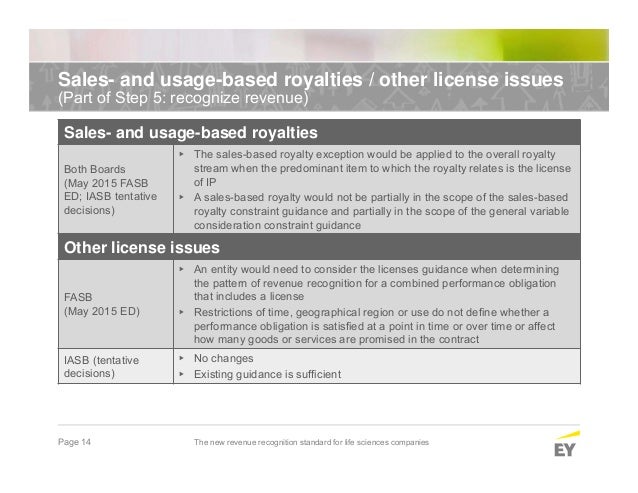The height and width of the screenshot is (493, 638).
Task: Click the slide title 'Sales- and usage-based royalties / other license issues'
Action: [x=310, y=79]
